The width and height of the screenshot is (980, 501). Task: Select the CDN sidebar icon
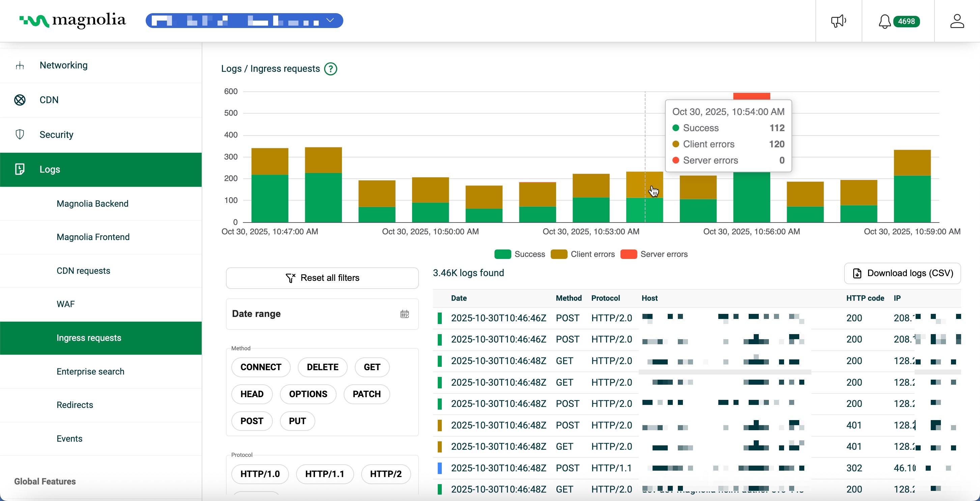pyautogui.click(x=20, y=100)
